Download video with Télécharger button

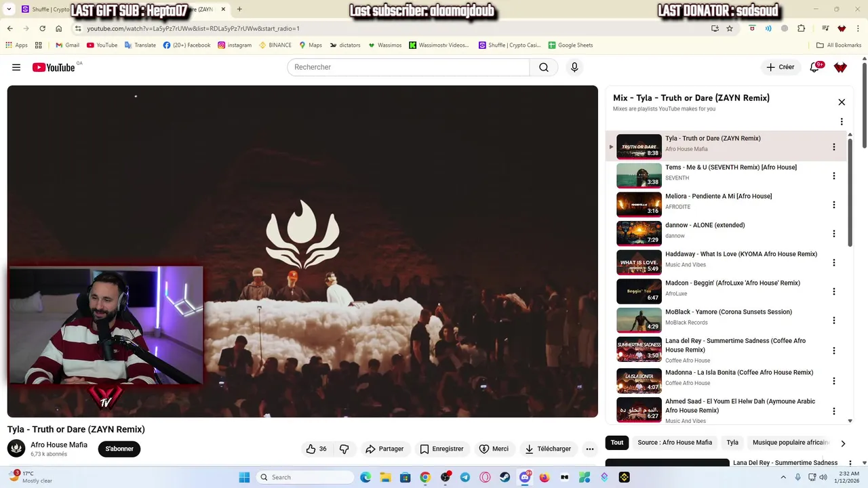pos(547,449)
